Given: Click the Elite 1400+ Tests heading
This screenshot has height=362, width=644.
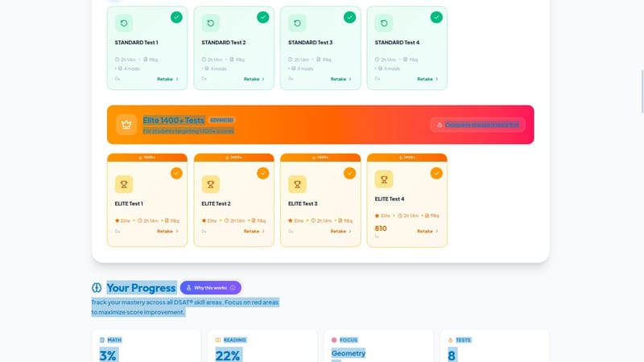Looking at the screenshot, I should point(173,120).
